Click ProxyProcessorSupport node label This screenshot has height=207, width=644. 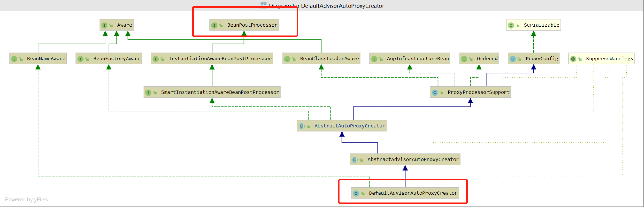[479, 92]
